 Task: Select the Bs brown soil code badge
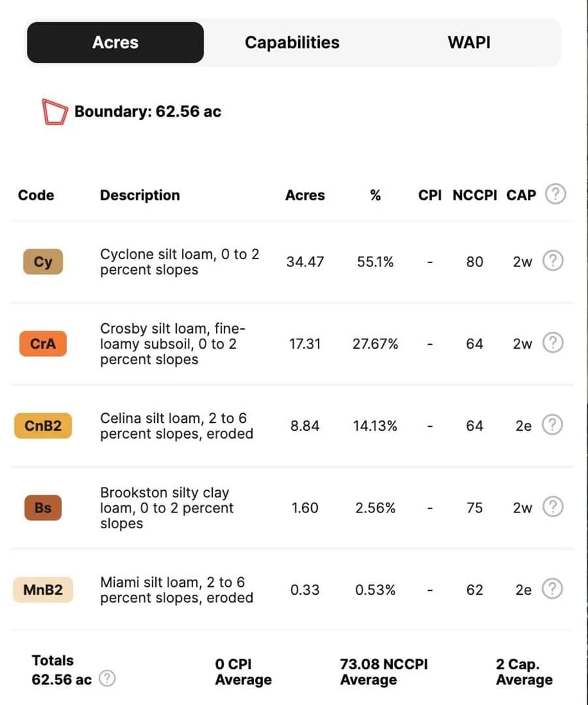click(43, 508)
